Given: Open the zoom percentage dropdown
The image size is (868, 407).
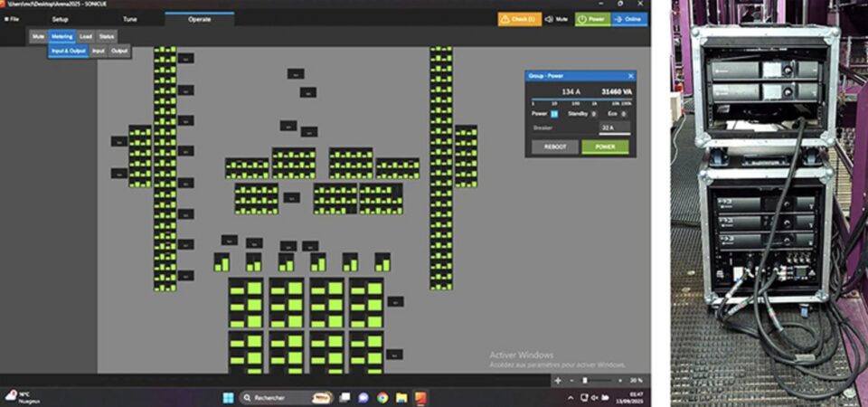Looking at the screenshot, I should 635,381.
